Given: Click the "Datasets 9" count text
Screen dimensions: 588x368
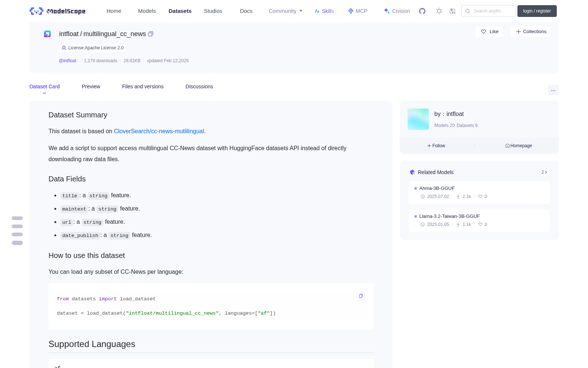Looking at the screenshot, I should 467,125.
